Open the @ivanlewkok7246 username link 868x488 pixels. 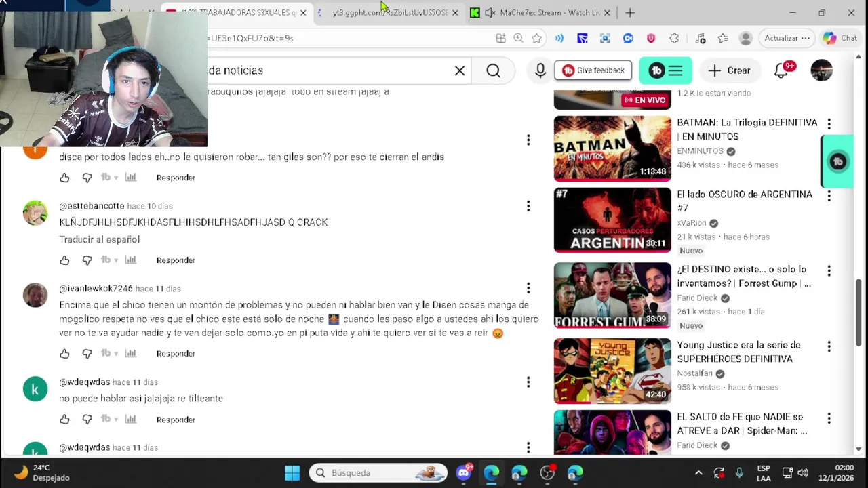tap(96, 289)
